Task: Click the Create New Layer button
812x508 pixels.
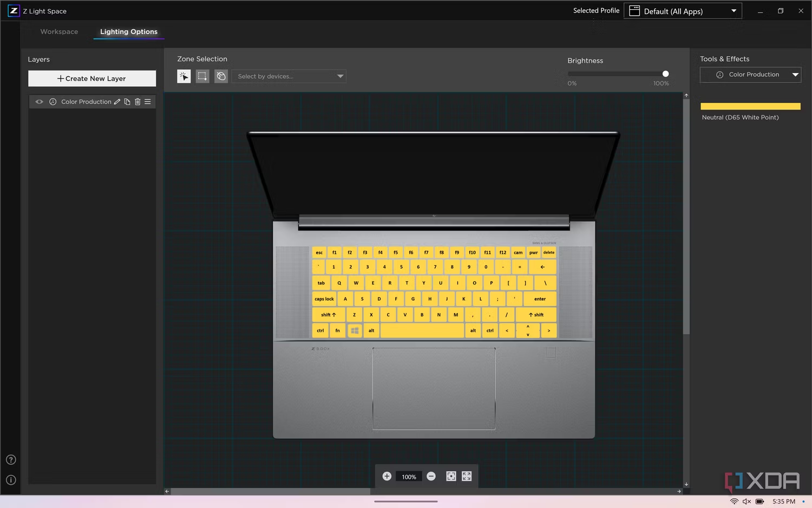Action: click(x=92, y=79)
